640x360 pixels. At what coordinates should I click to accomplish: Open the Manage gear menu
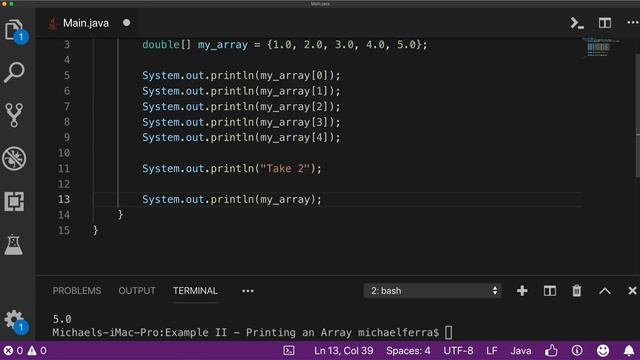[x=14, y=320]
